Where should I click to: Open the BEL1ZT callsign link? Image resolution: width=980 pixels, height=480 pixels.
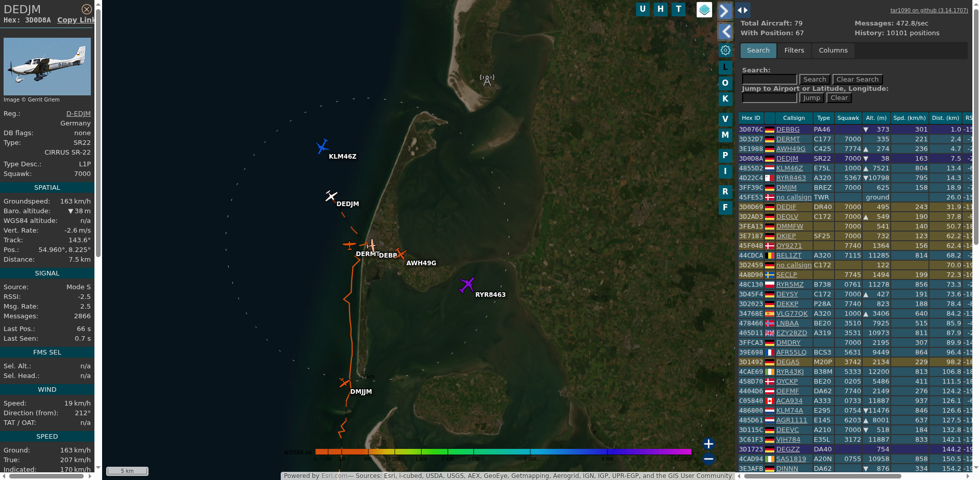(x=789, y=256)
